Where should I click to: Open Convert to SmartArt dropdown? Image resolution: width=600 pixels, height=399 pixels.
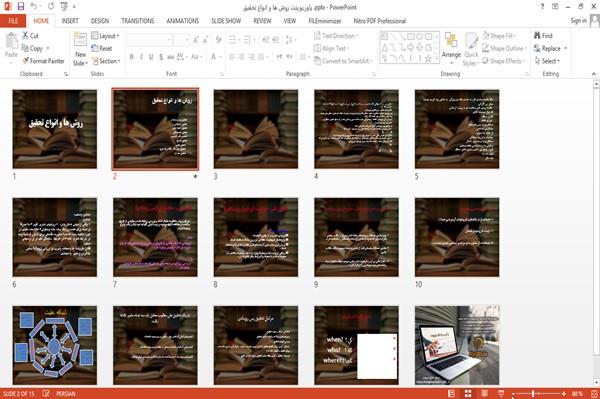click(343, 61)
